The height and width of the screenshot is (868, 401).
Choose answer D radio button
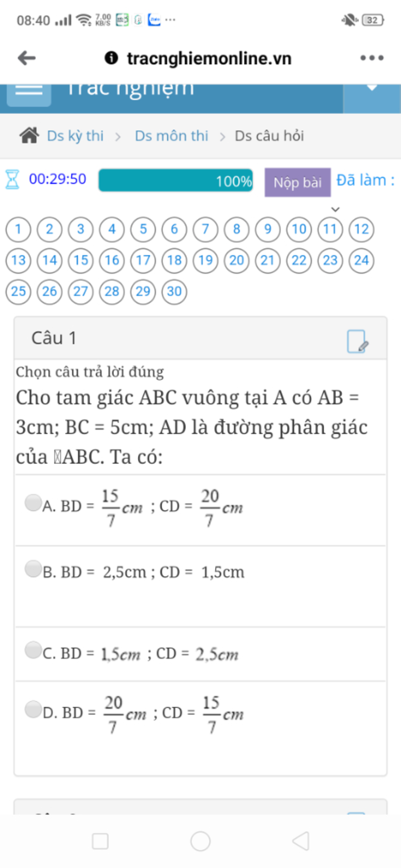click(33, 709)
